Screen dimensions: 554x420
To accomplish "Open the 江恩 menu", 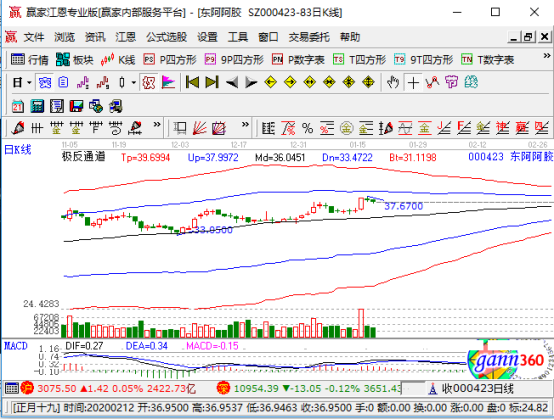I will [x=125, y=37].
